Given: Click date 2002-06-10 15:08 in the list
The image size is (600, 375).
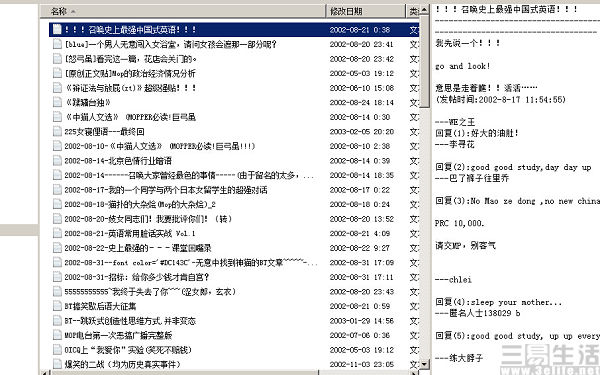Looking at the screenshot, I should pyautogui.click(x=362, y=88).
